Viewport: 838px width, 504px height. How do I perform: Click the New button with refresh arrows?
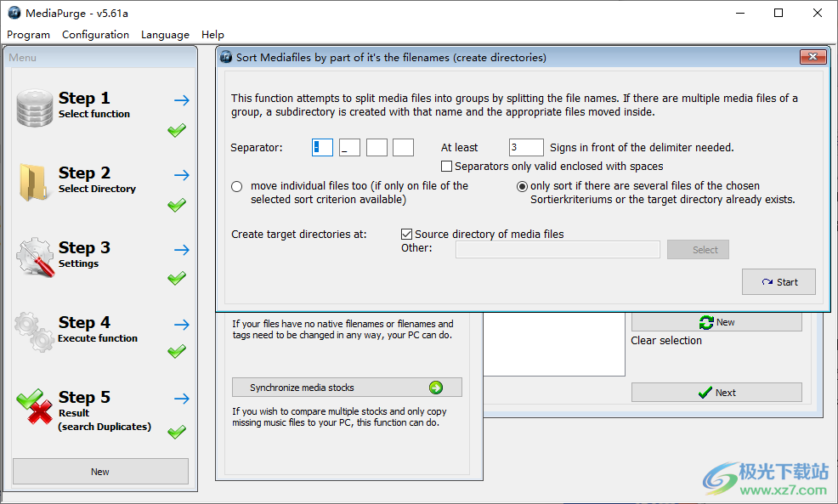click(x=716, y=322)
